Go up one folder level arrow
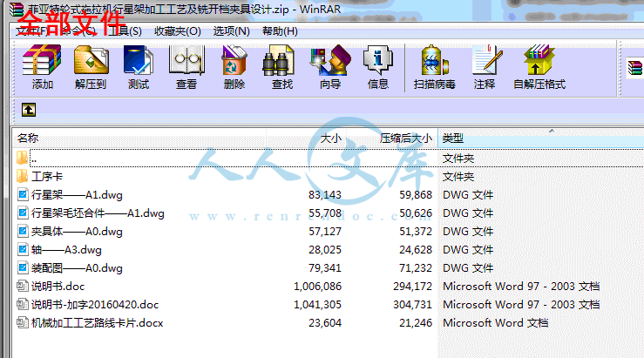The image size is (644, 358). 29,110
